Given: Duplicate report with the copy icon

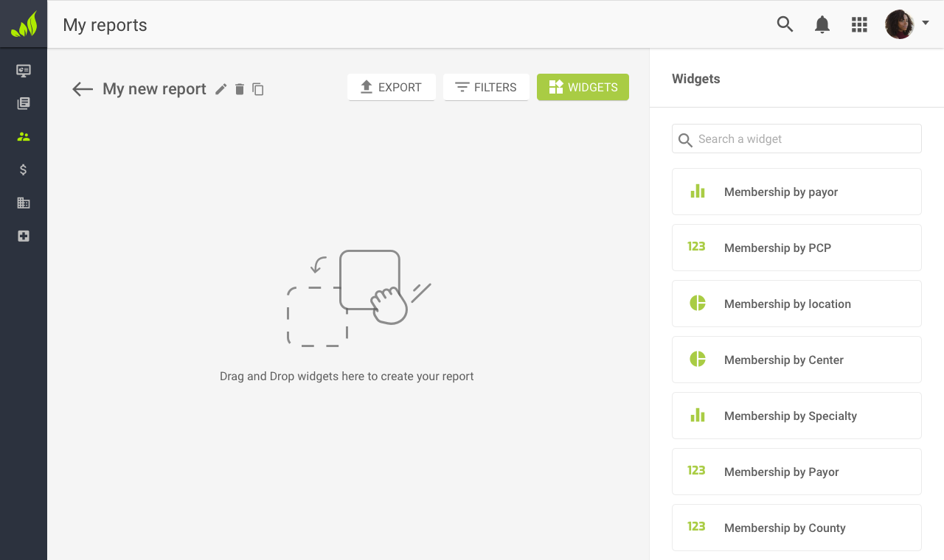Looking at the screenshot, I should (258, 89).
